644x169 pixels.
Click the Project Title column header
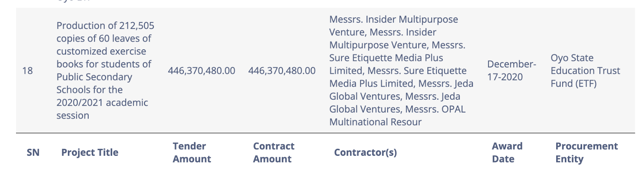tap(90, 152)
